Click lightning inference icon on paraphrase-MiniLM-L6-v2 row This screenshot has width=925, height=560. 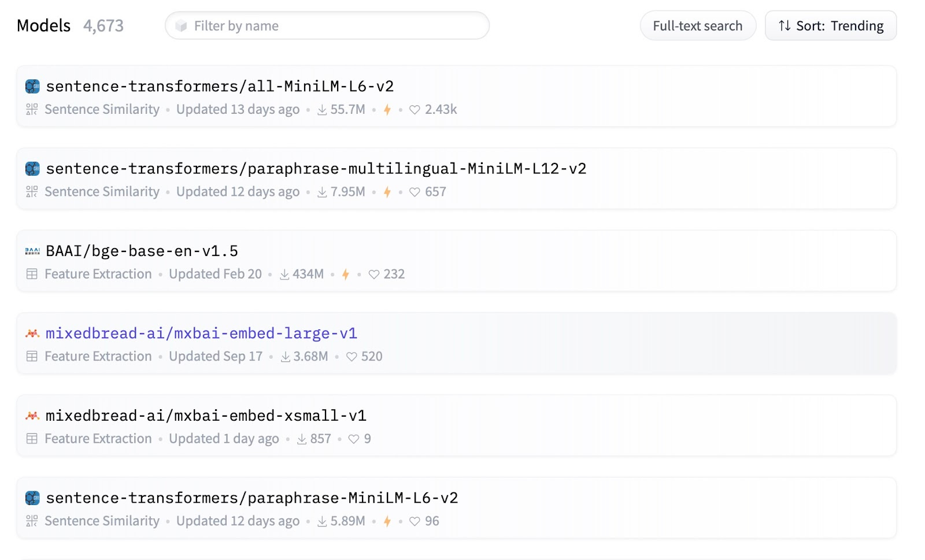[387, 521]
